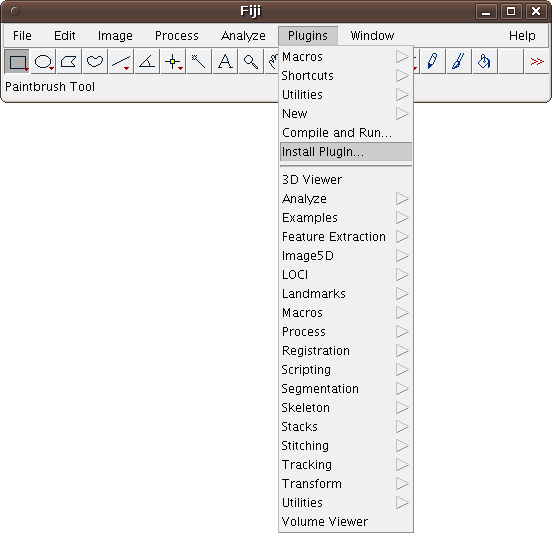The height and width of the screenshot is (533, 552).
Task: Open the File menu
Action: [22, 36]
